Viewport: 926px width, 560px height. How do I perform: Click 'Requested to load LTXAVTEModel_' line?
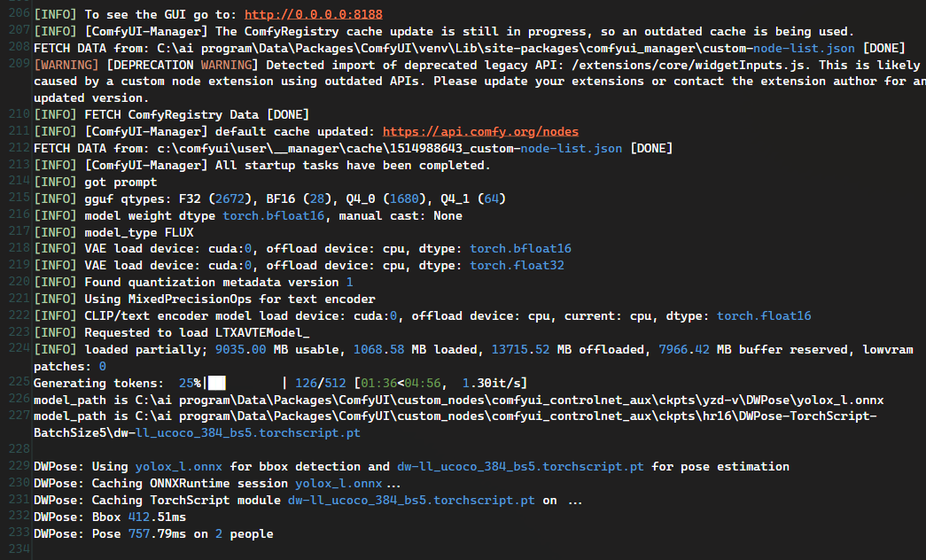pos(172,332)
